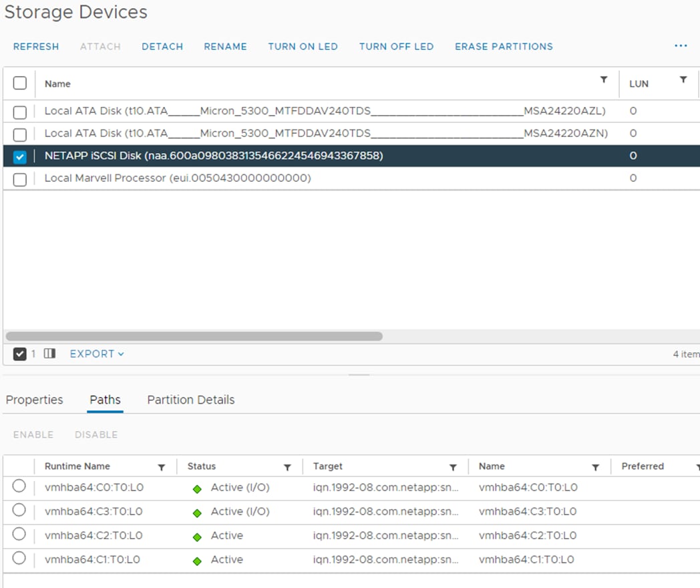This screenshot has width=700, height=588.
Task: Open the more actions ellipsis menu
Action: coord(681,46)
